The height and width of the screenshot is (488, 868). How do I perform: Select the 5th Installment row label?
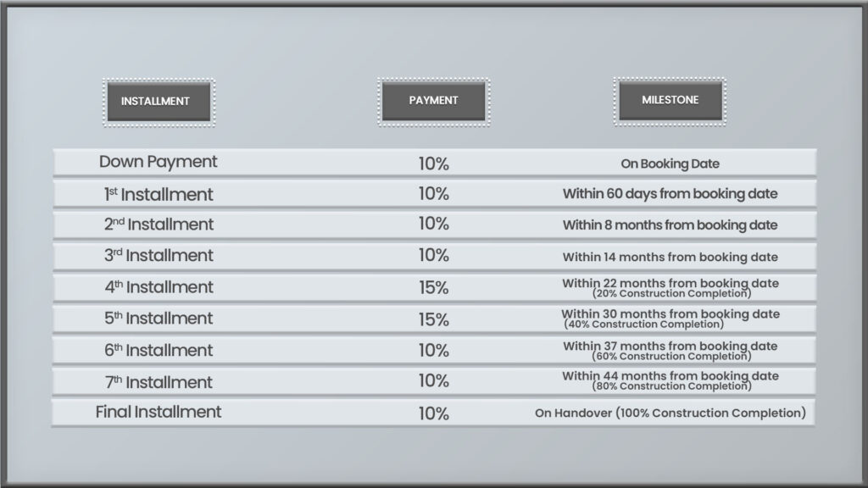[x=159, y=319]
